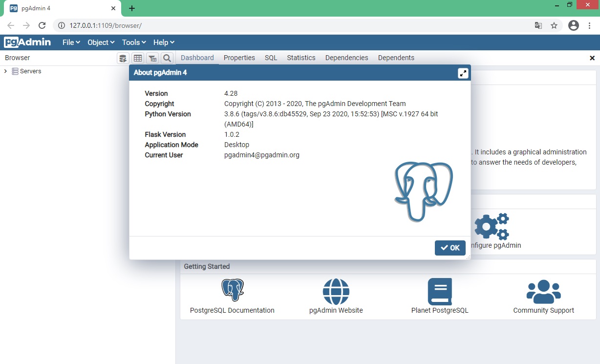This screenshot has width=600, height=364.
Task: Maximize the About pgAdmin 4 dialog
Action: click(x=463, y=73)
